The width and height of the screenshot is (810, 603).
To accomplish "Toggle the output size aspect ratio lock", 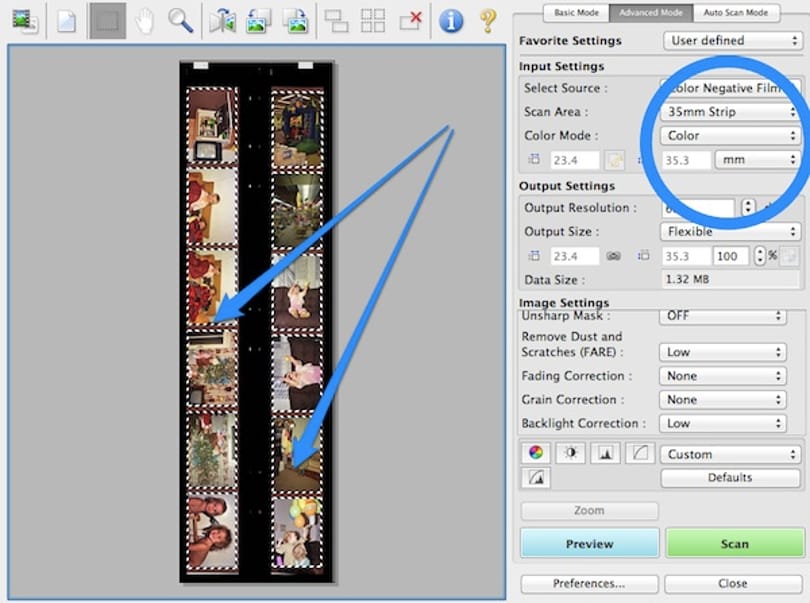I will [x=613, y=256].
